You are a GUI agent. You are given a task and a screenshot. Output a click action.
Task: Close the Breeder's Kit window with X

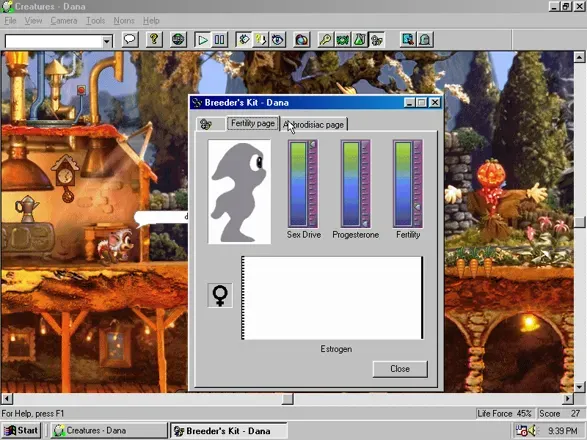point(435,103)
